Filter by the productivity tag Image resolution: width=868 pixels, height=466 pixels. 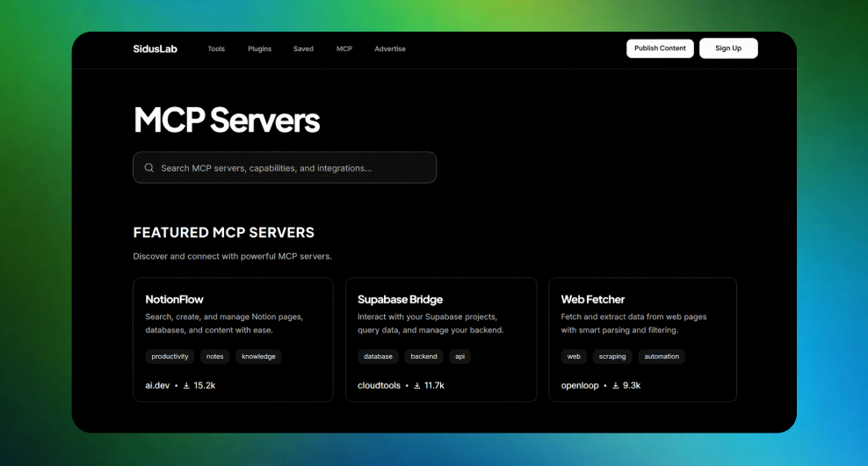coord(170,357)
